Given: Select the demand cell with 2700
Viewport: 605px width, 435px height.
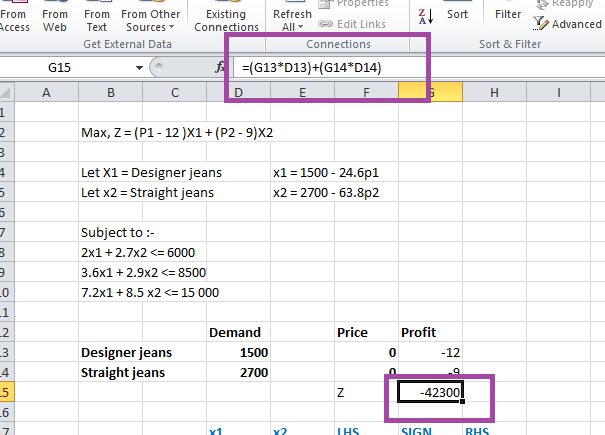Looking at the screenshot, I should pos(238,372).
